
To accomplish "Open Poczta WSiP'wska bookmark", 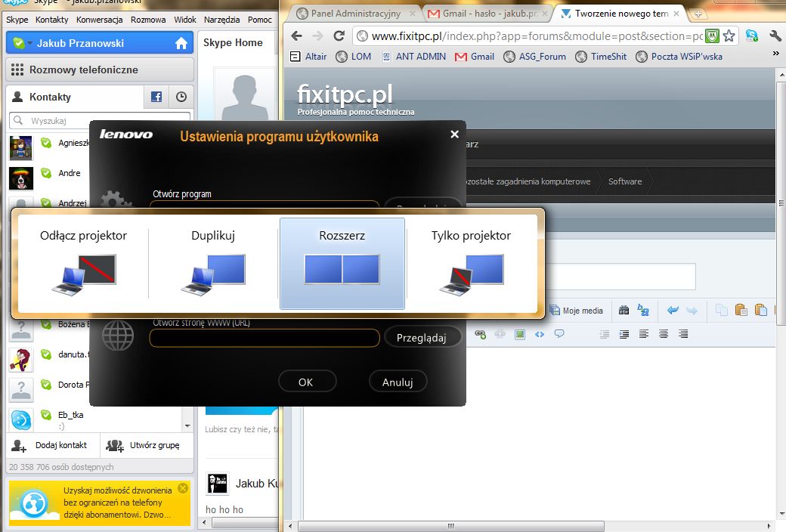I will (679, 57).
